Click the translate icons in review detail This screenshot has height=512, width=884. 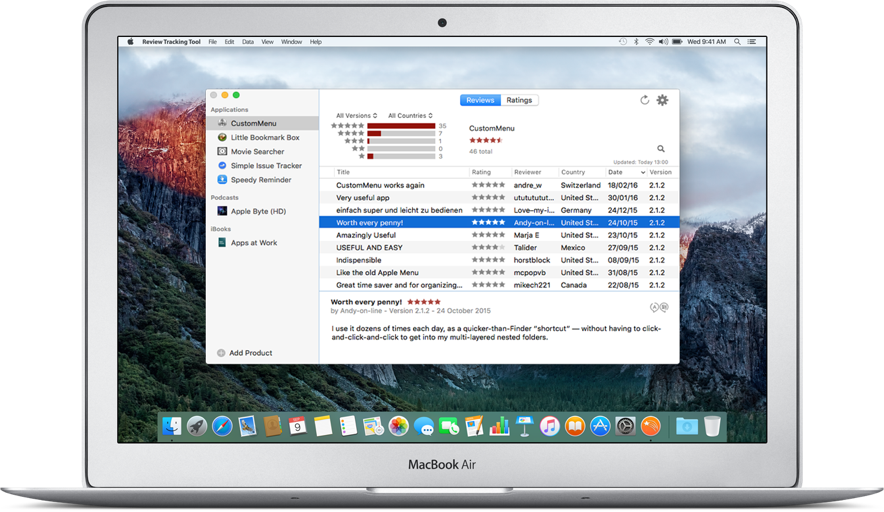tap(659, 307)
